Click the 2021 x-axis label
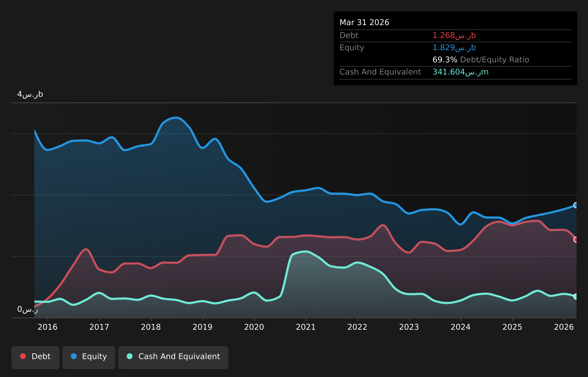 [306, 327]
